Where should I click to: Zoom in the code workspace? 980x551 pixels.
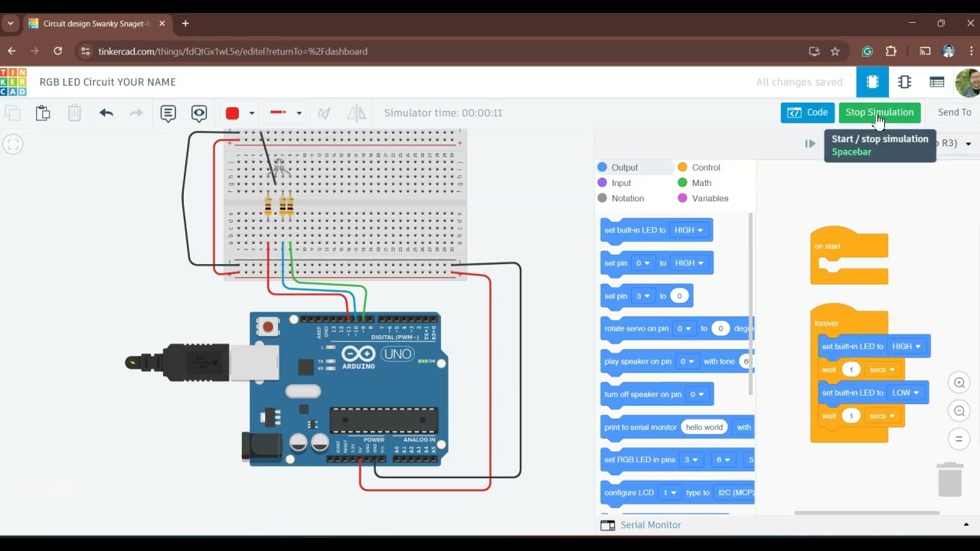point(959,383)
